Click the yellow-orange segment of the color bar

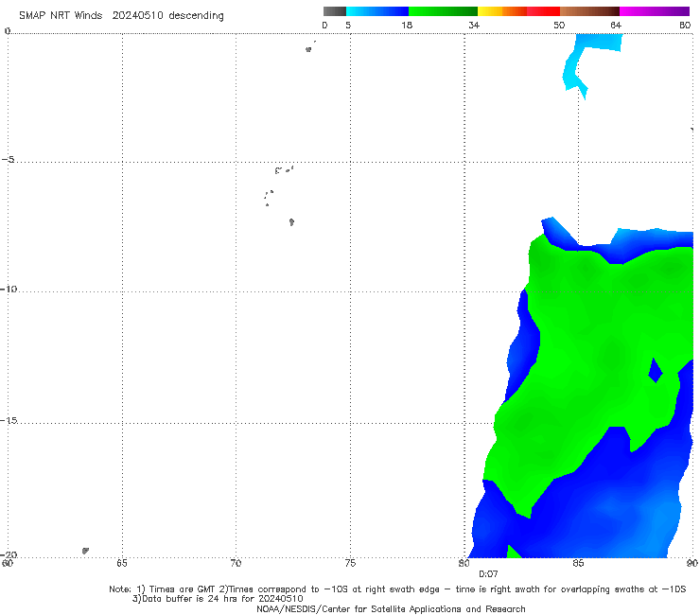(502, 11)
